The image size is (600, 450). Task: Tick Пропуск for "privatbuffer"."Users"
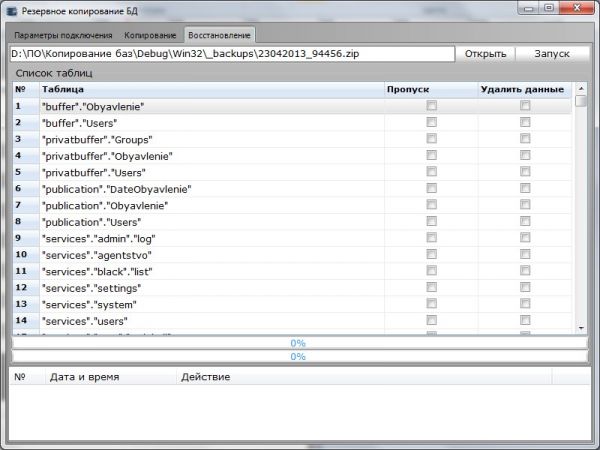point(431,171)
